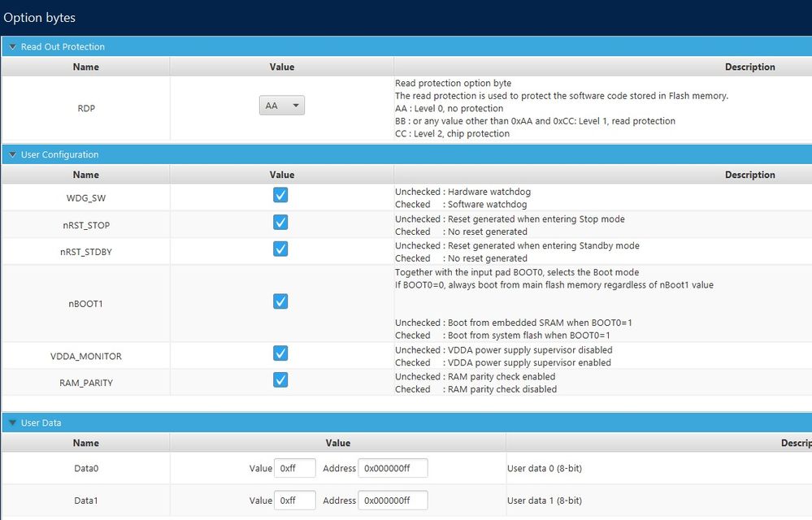The image size is (812, 520).
Task: Select the VDDA_MONITOR row name
Action: click(x=86, y=357)
